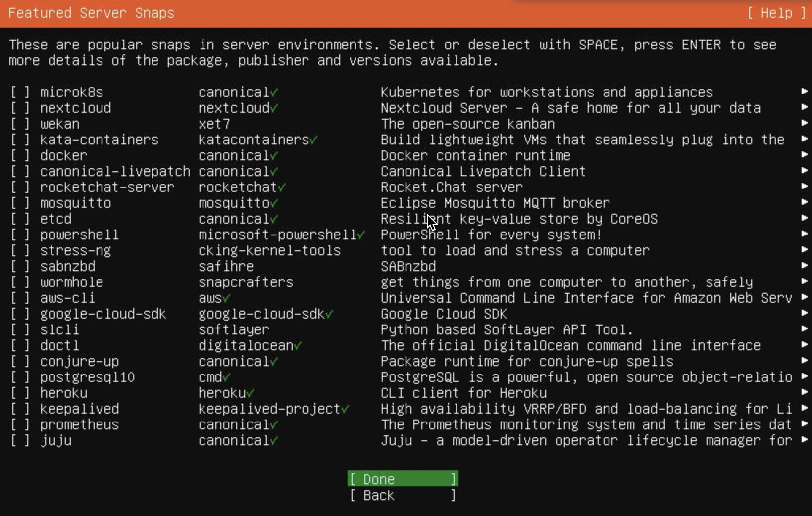
Task: Toggle the nextcloud snap checkbox
Action: (20, 108)
